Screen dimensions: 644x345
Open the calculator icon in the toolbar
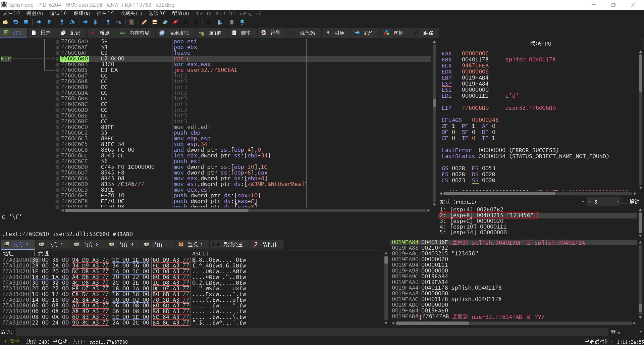[232, 22]
